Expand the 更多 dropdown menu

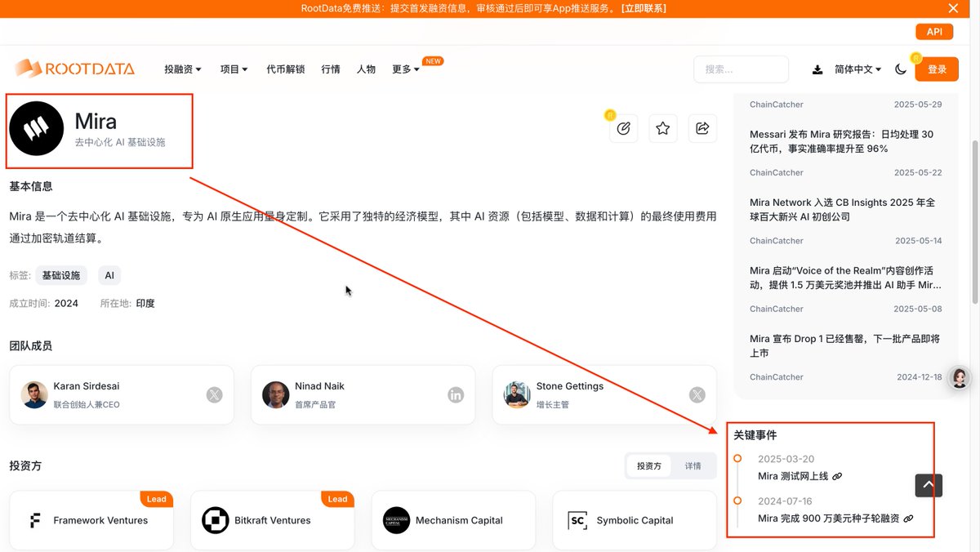(406, 69)
